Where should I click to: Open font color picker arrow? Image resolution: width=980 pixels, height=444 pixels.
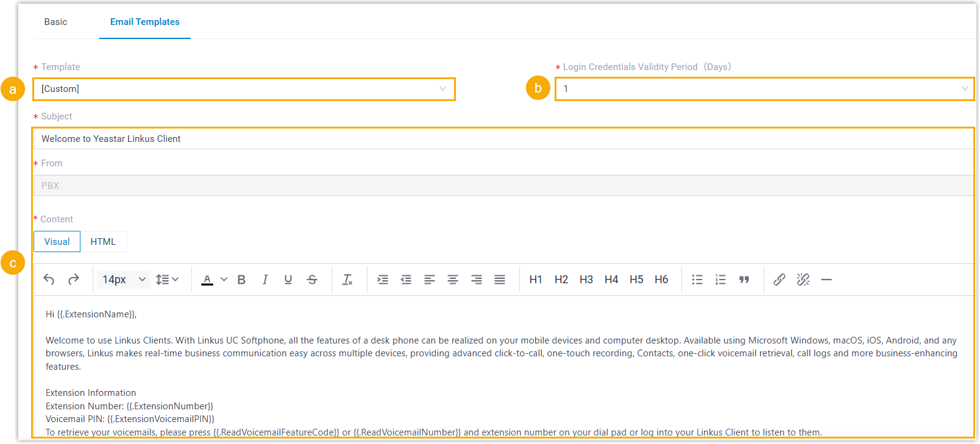point(224,280)
